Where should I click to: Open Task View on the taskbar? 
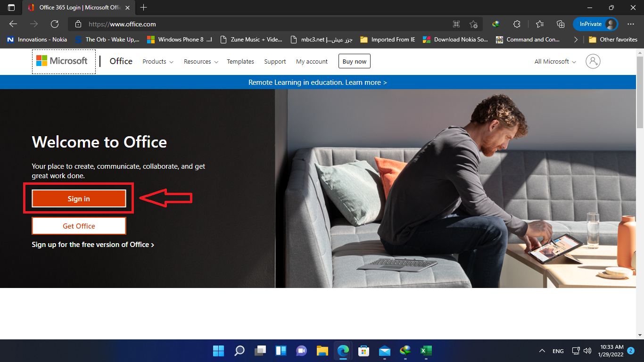[x=260, y=351]
